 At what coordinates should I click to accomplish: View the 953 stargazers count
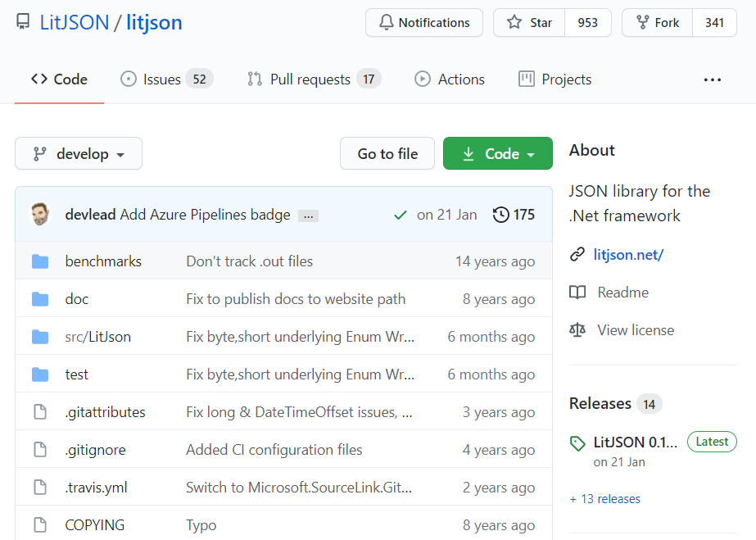click(x=588, y=23)
